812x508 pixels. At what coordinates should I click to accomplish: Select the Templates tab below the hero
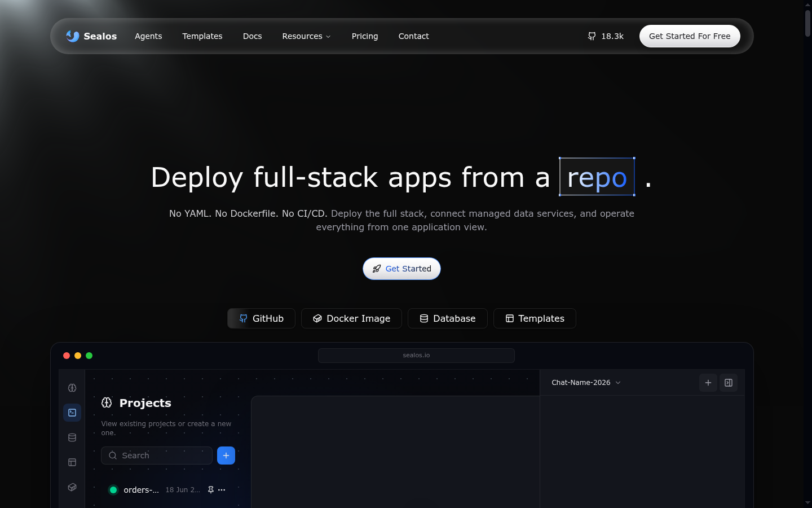click(535, 318)
